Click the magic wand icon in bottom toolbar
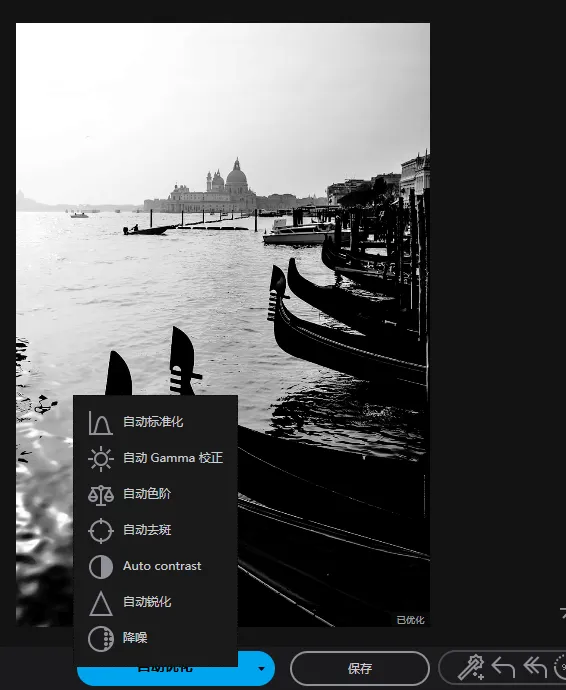Screen dimensions: 566x690 coord(470,668)
